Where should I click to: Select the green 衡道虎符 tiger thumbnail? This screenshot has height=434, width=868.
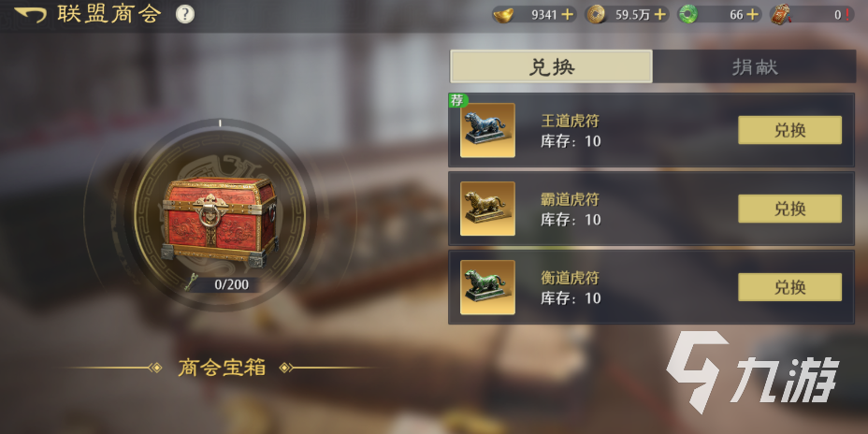click(x=487, y=287)
